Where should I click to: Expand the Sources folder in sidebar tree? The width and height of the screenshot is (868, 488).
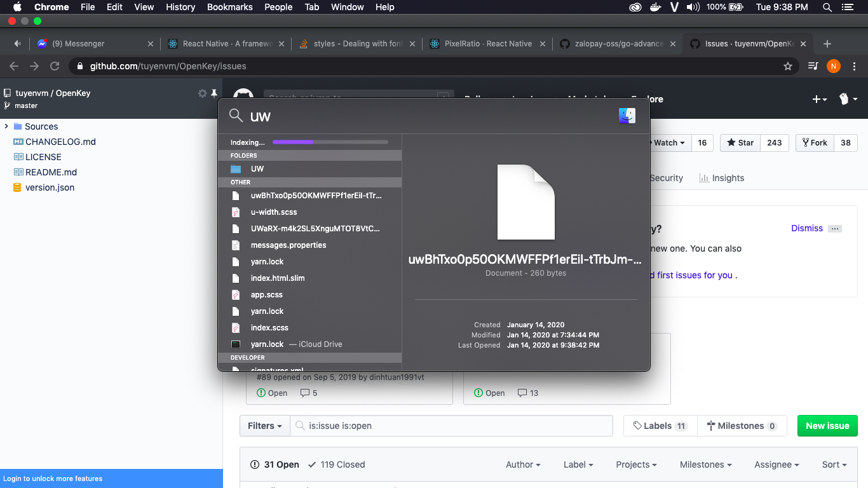click(x=6, y=126)
